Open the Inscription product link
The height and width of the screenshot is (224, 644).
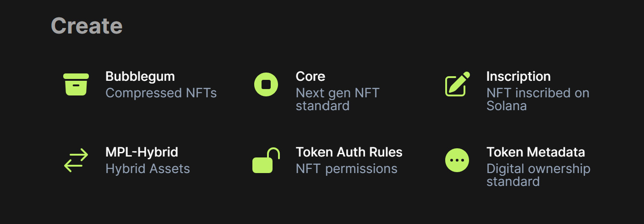click(518, 76)
